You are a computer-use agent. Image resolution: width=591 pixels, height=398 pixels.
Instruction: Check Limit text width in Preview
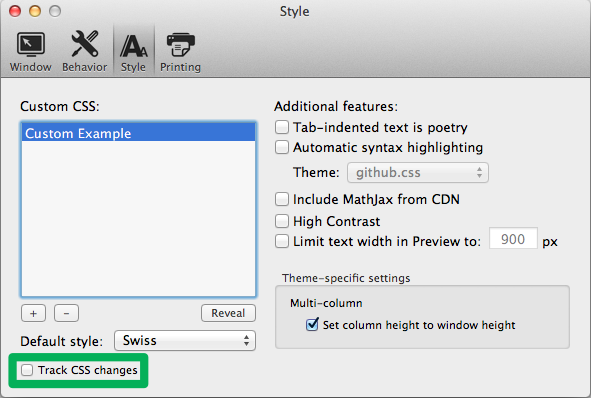click(282, 241)
